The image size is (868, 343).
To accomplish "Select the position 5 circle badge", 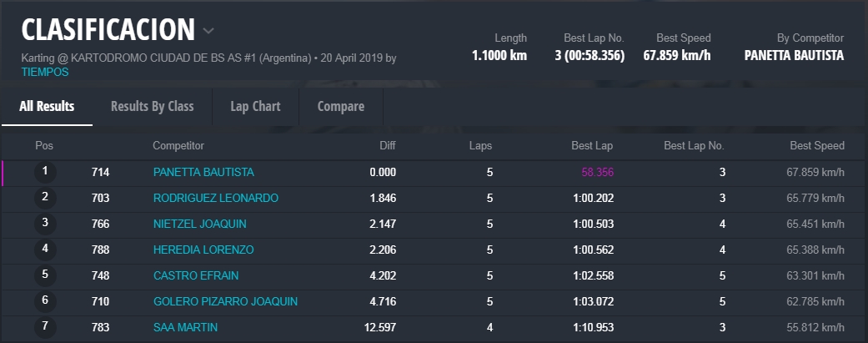I will click(45, 275).
